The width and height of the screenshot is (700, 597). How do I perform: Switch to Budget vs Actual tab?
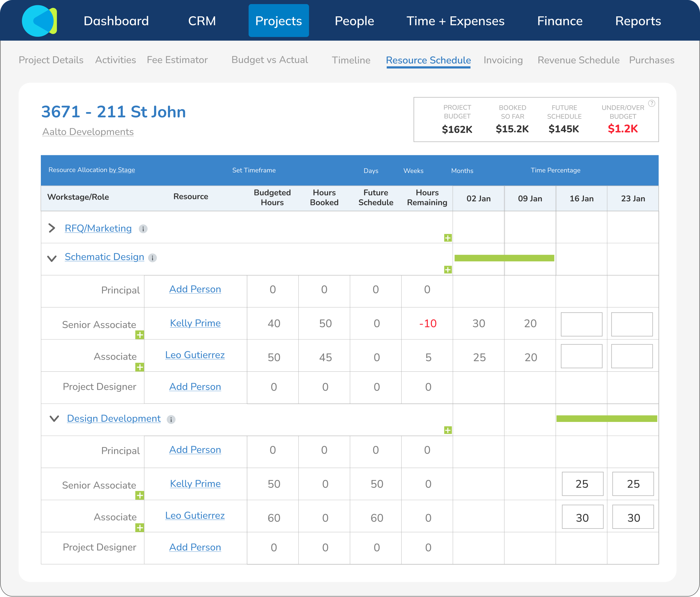[269, 60]
